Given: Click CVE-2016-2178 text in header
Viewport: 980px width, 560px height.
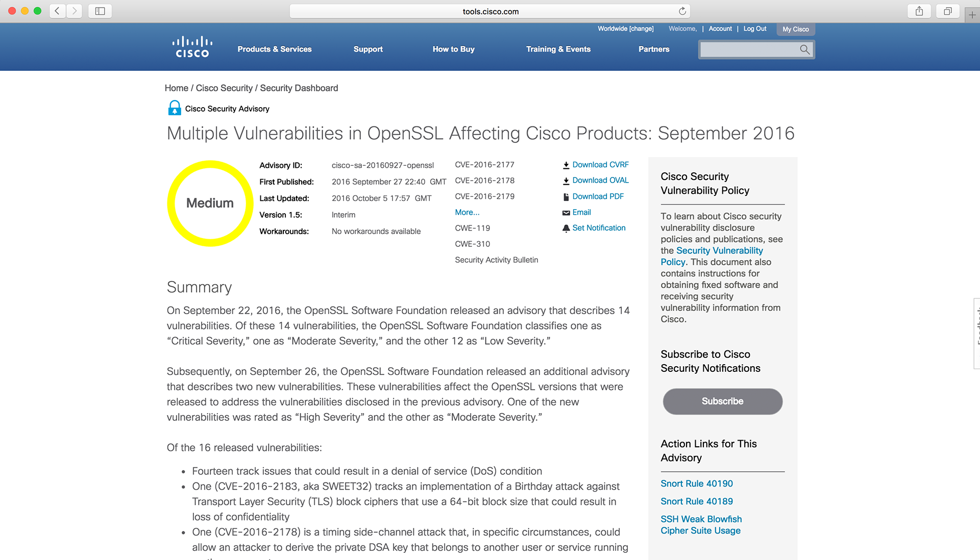Looking at the screenshot, I should (484, 181).
